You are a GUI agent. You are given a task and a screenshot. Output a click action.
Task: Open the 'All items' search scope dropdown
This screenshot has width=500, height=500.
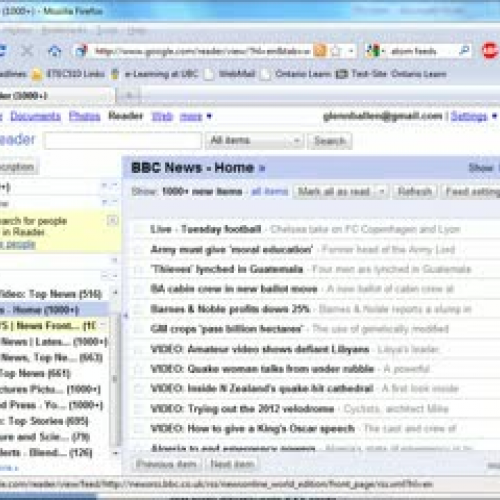254,141
